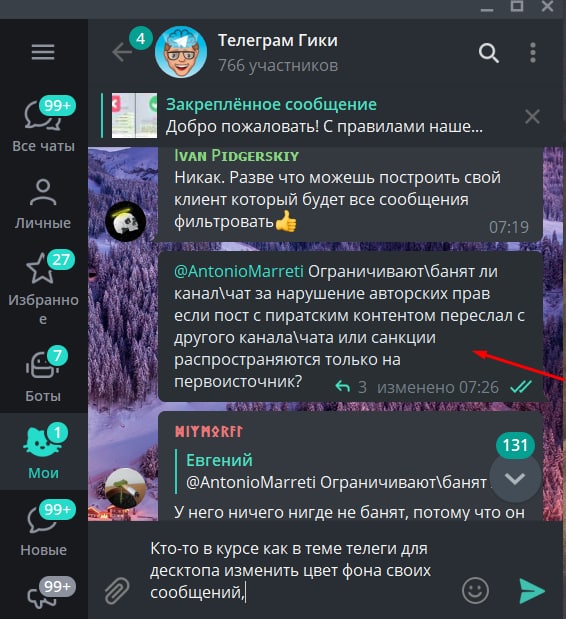The height and width of the screenshot is (619, 566).
Task: Open the Все чаты folder
Action: (x=43, y=124)
